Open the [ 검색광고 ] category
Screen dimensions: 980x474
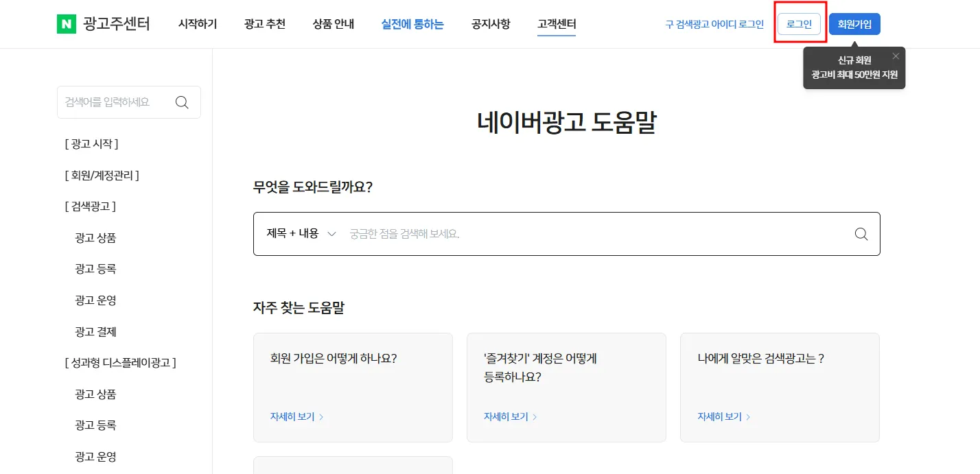point(90,206)
